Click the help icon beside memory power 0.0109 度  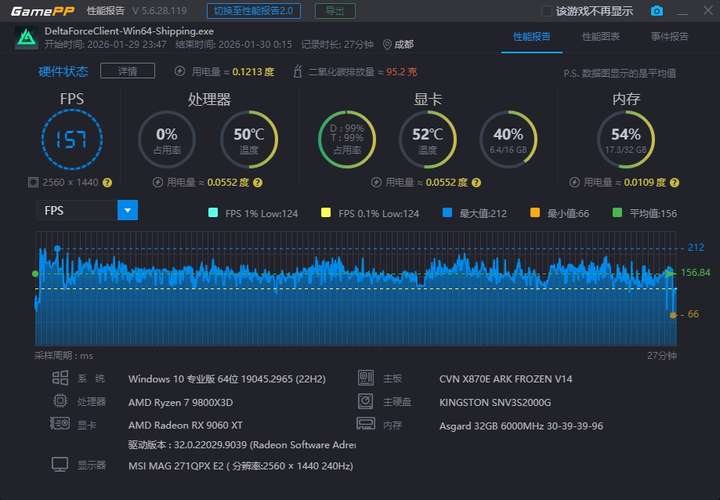point(674,183)
